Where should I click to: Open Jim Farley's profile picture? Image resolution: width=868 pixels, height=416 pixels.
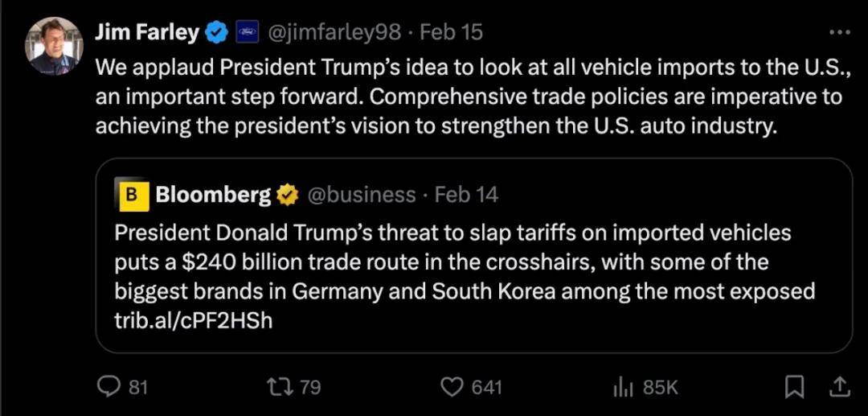(x=54, y=45)
